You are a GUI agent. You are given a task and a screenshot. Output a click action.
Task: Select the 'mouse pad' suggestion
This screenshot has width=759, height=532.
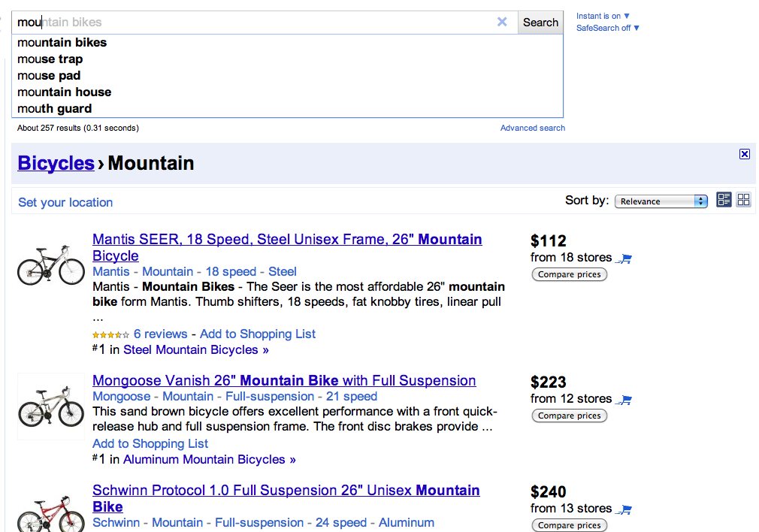[x=288, y=75]
